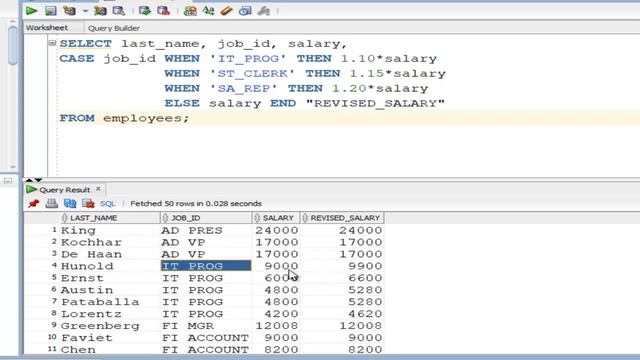Switch to the Query Builder tab

tap(114, 28)
